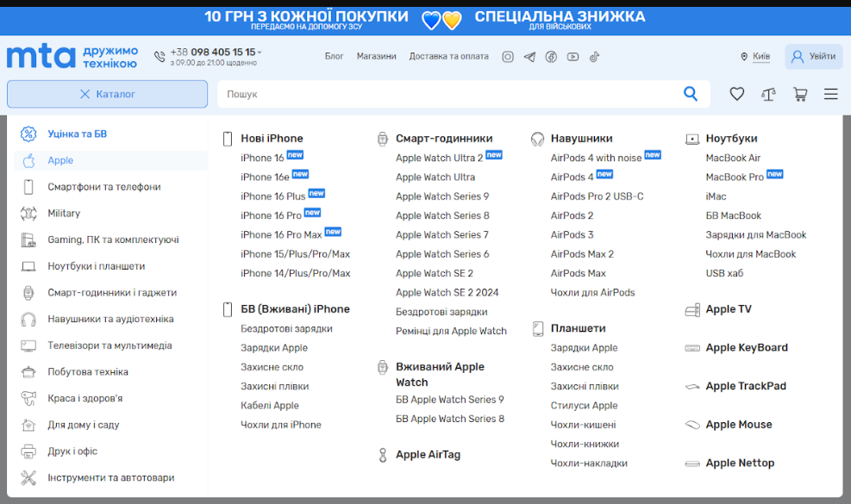Open iMac link
This screenshot has height=504, width=851.
(x=716, y=196)
